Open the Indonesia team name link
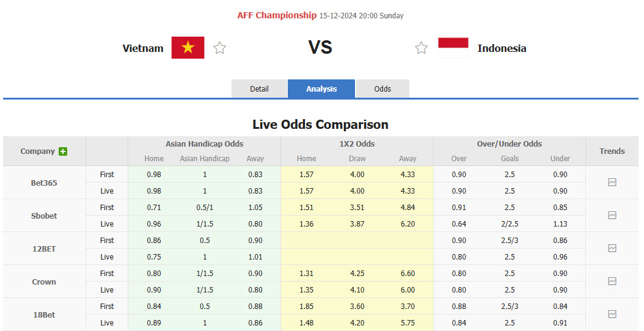The width and height of the screenshot is (644, 331). click(x=502, y=48)
